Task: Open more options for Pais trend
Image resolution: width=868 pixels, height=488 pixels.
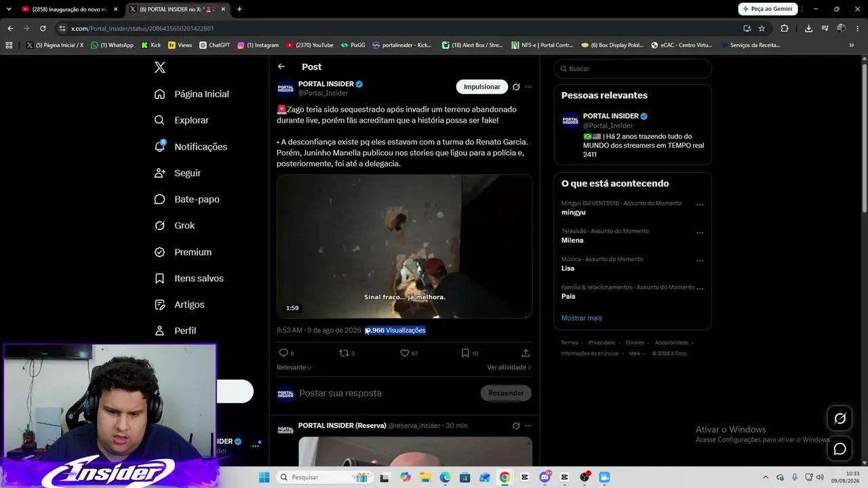Action: pyautogui.click(x=700, y=288)
